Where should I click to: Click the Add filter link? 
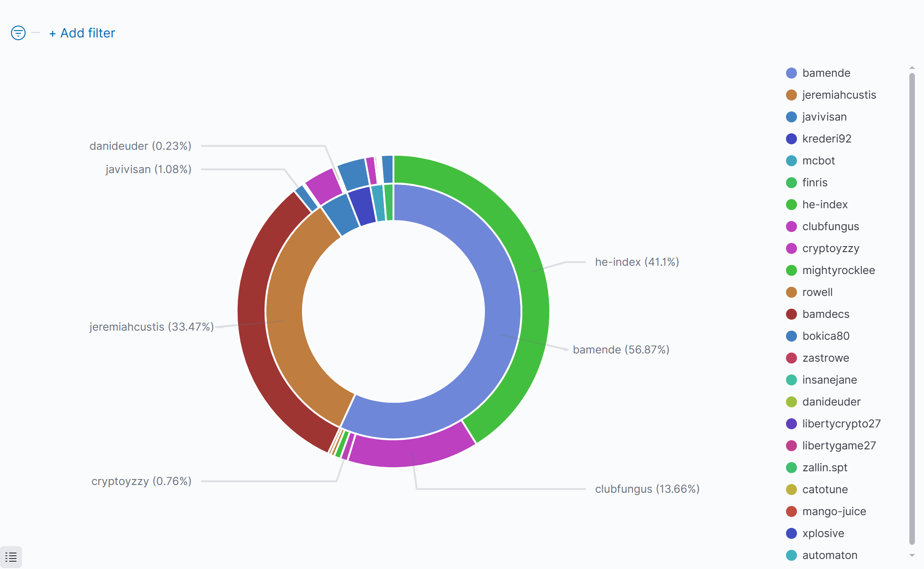click(82, 33)
